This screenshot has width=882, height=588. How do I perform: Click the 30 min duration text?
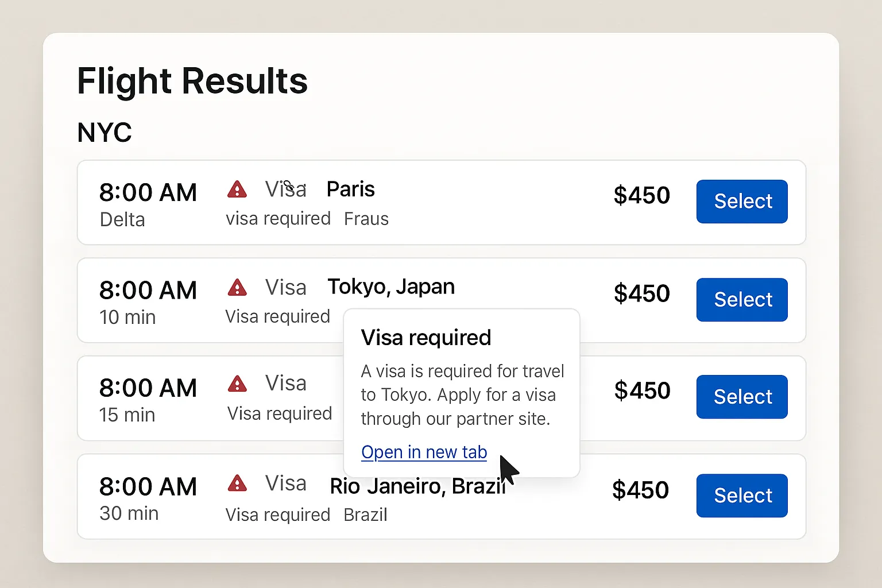[x=129, y=513]
